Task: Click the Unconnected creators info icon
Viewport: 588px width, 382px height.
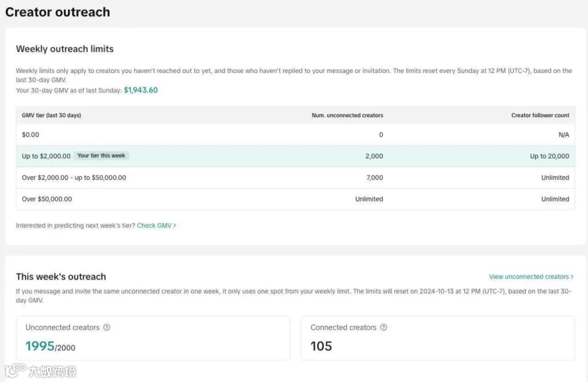Action: point(107,328)
